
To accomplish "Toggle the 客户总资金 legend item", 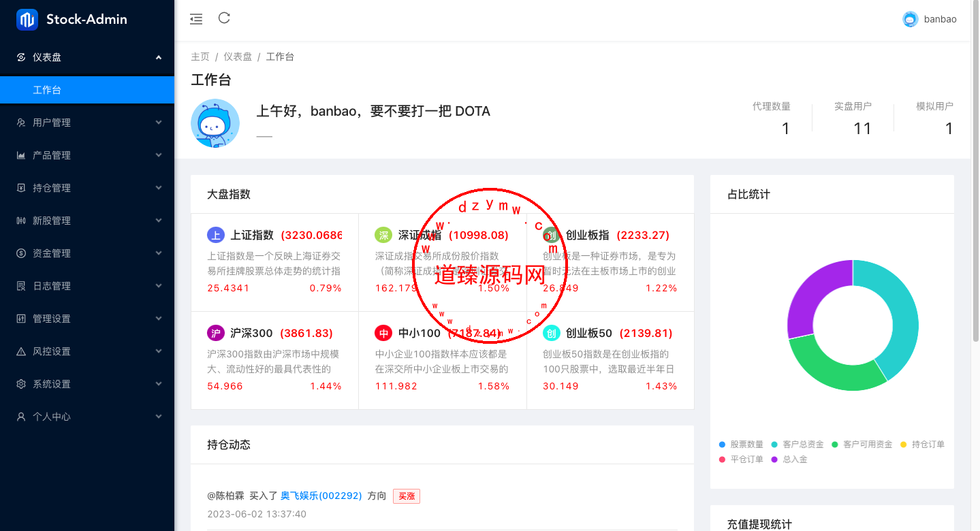I will pyautogui.click(x=797, y=445).
